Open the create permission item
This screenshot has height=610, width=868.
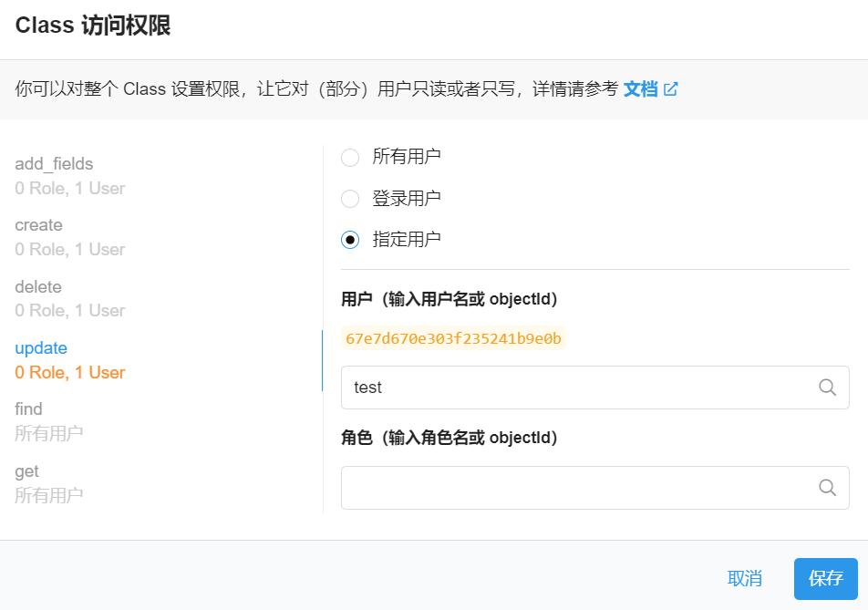(39, 225)
